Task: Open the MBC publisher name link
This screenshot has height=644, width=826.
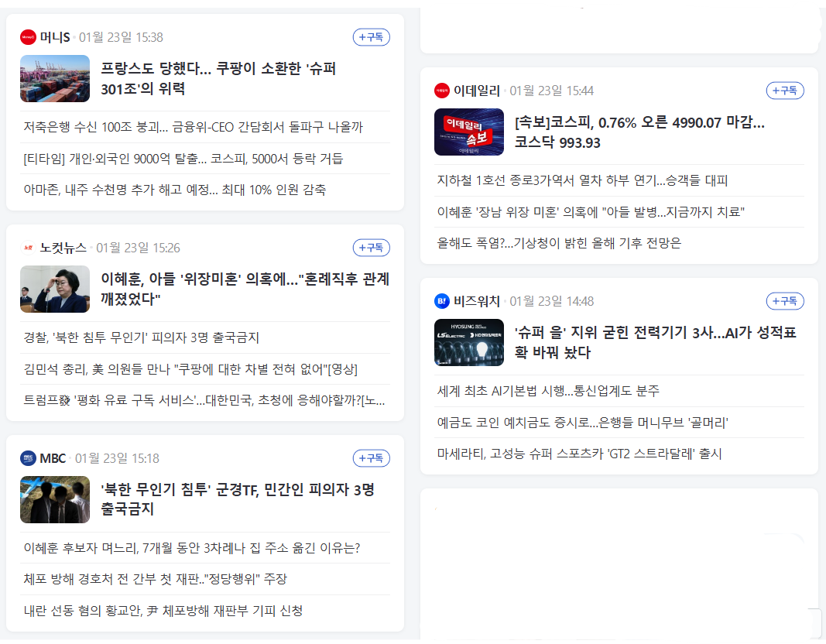Action: (53, 458)
